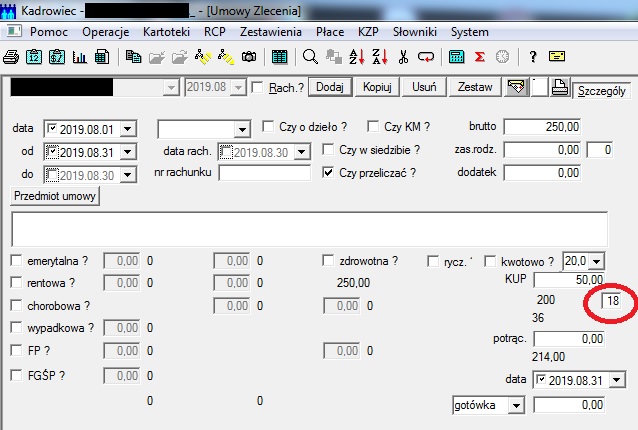The width and height of the screenshot is (638, 430).
Task: Open the Pomoc menu
Action: tap(49, 32)
